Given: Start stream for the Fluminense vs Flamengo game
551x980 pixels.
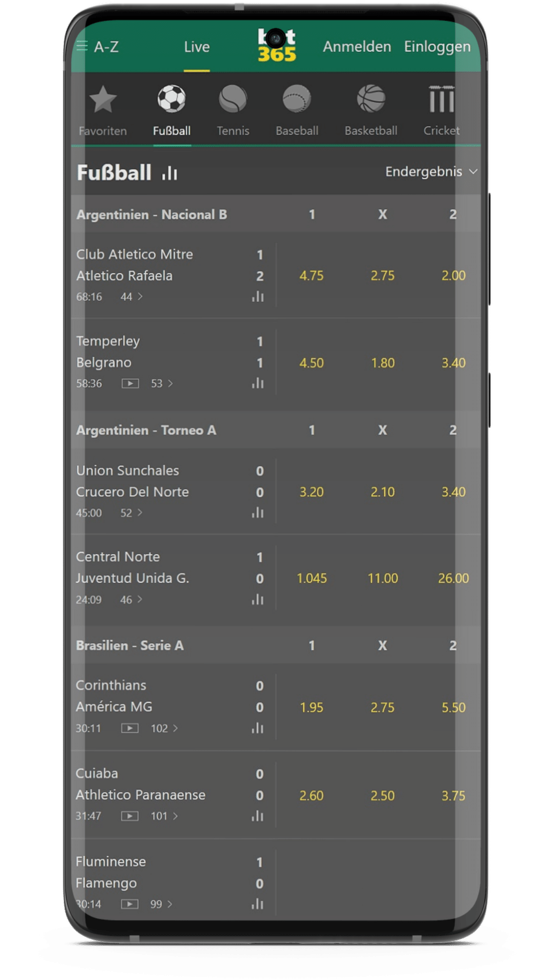Looking at the screenshot, I should 131,903.
